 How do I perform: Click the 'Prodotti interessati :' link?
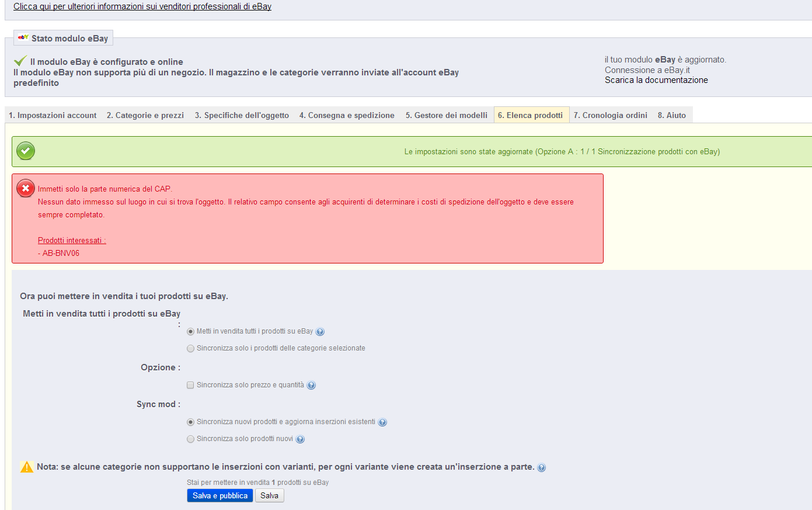point(72,240)
